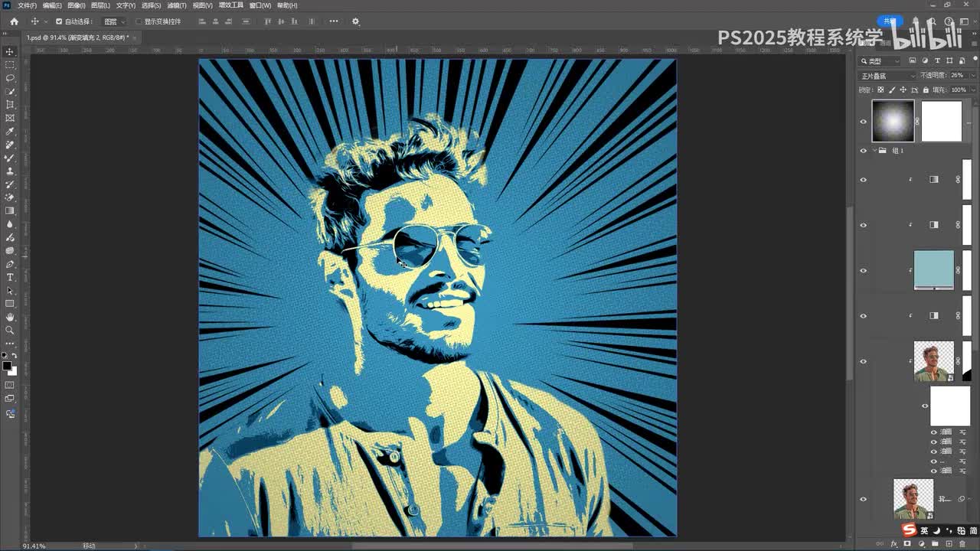Add a layer mask from the bottom bar
The height and width of the screenshot is (551, 980).
point(909,543)
